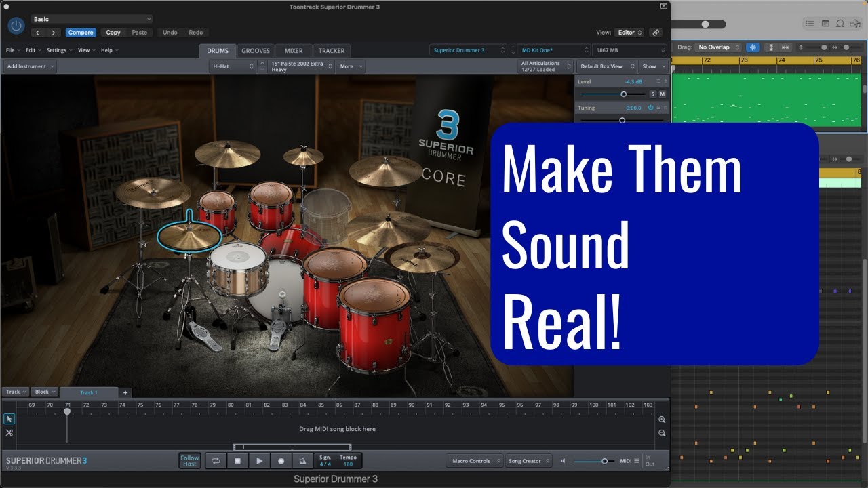
Task: Select the highlighted hi-hat cymbal
Action: [190, 235]
